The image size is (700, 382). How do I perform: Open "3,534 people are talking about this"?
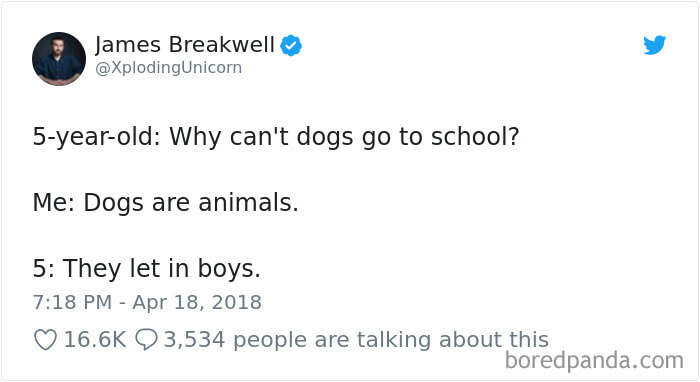click(356, 340)
